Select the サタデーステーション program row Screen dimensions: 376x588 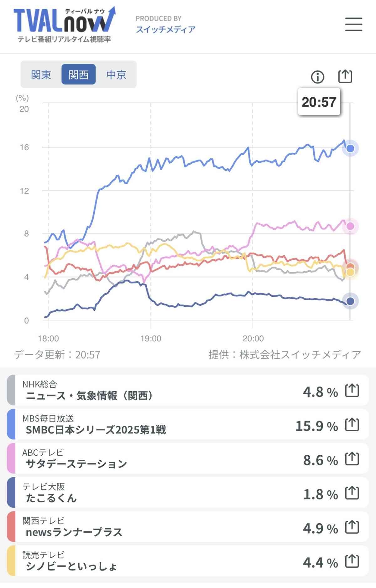tap(157, 459)
